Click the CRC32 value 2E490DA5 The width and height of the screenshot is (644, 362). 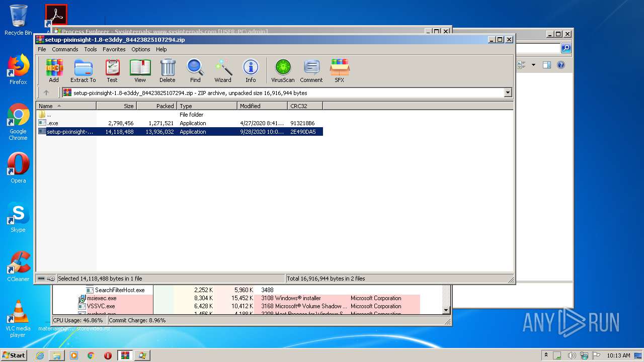click(x=303, y=132)
